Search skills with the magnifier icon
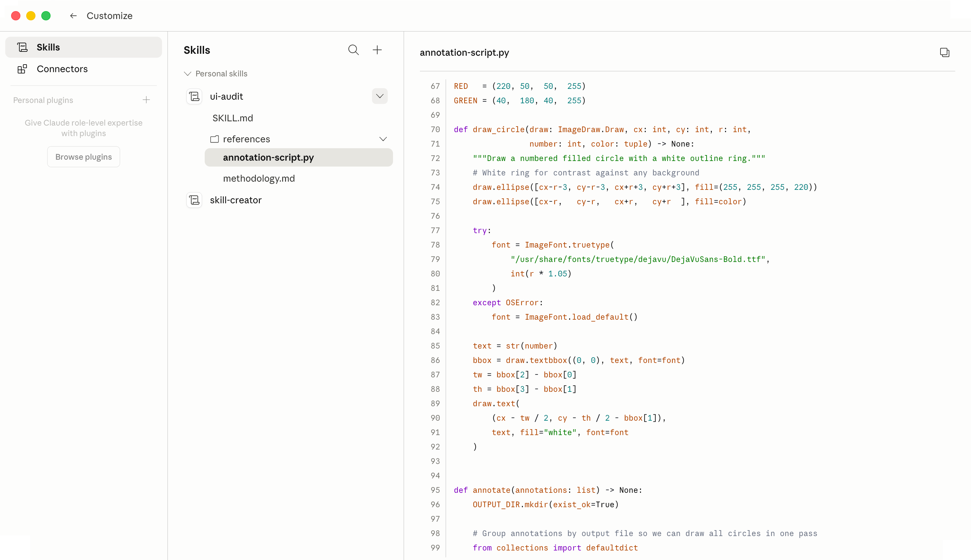The width and height of the screenshot is (971, 560). 354,50
